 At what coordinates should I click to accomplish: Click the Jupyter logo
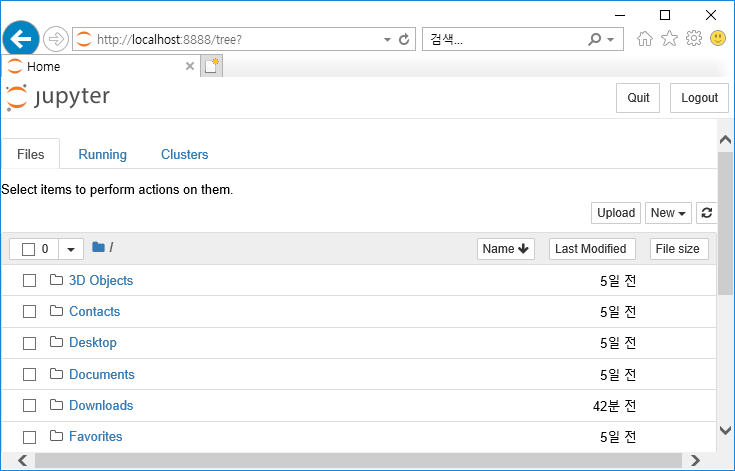click(x=58, y=97)
